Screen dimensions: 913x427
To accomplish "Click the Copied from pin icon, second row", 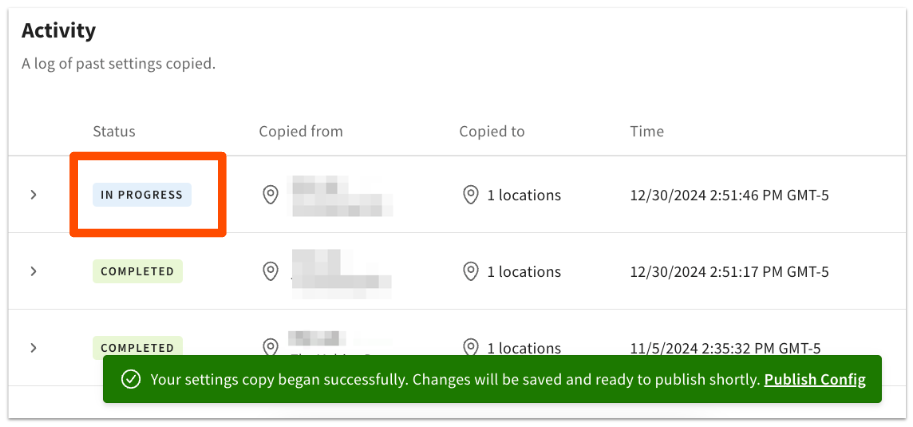I will coord(270,271).
